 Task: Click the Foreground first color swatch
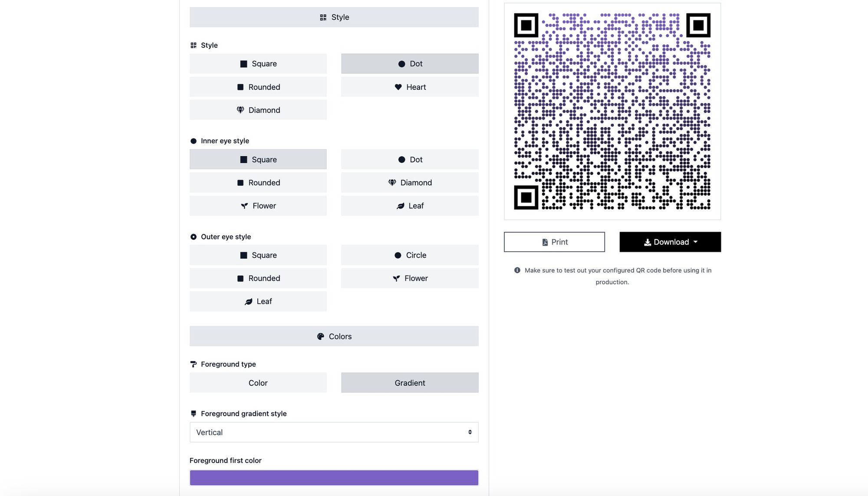(334, 477)
